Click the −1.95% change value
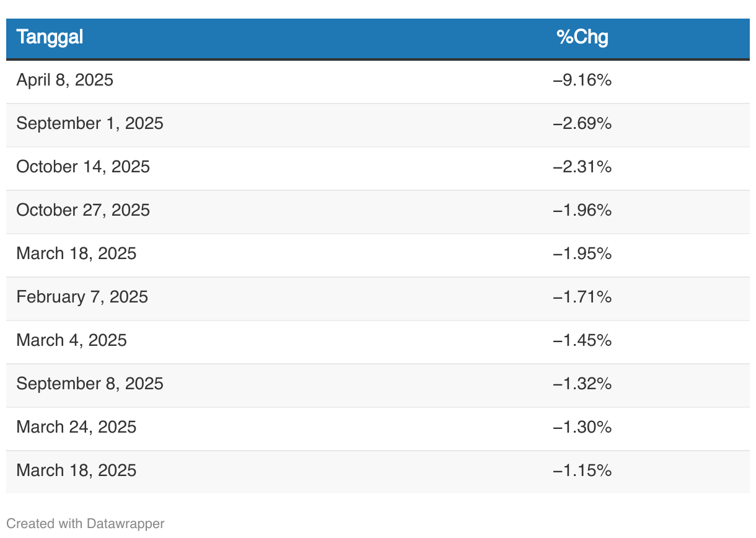The height and width of the screenshot is (538, 756). pos(582,254)
